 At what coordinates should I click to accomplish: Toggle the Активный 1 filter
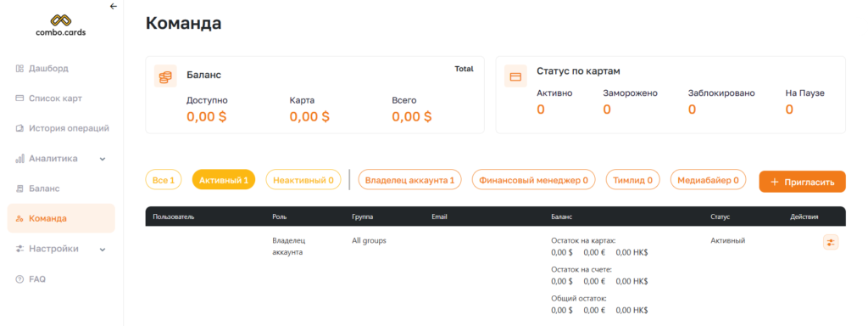(x=224, y=180)
